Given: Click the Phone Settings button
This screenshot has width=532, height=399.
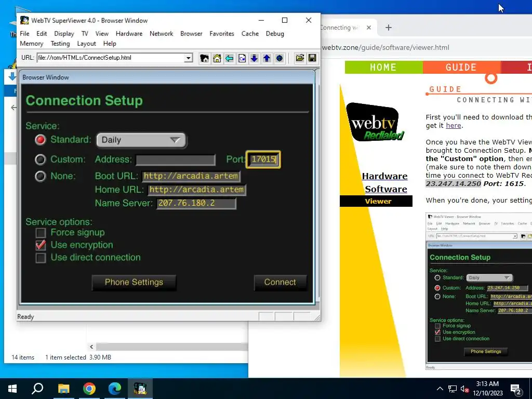Looking at the screenshot, I should (134, 282).
